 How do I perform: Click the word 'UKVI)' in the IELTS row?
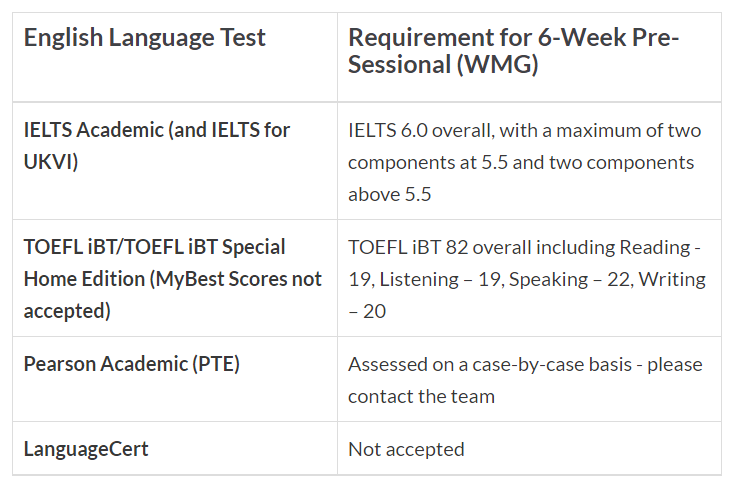(x=51, y=162)
